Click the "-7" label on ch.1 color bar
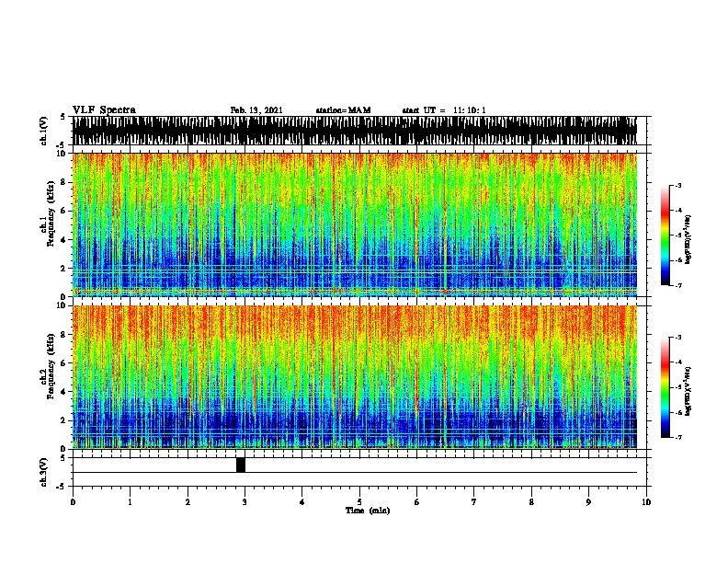Viewport: 728px width, 563px height. click(x=677, y=285)
